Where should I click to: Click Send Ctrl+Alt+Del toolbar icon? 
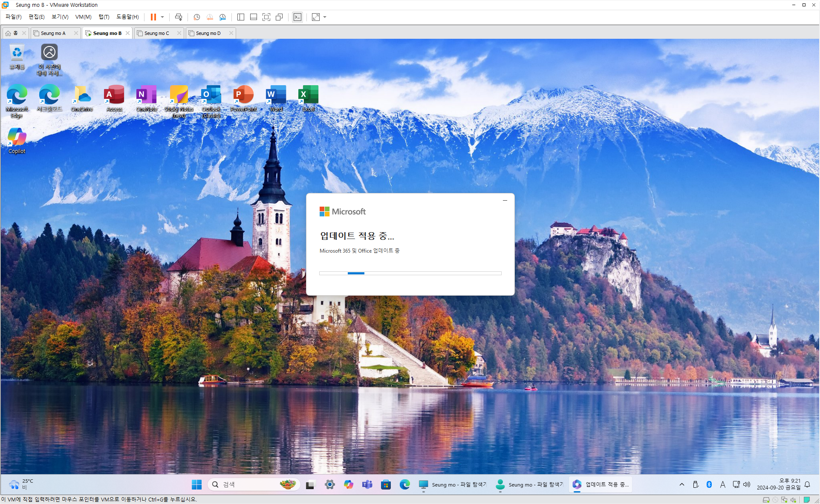[179, 17]
